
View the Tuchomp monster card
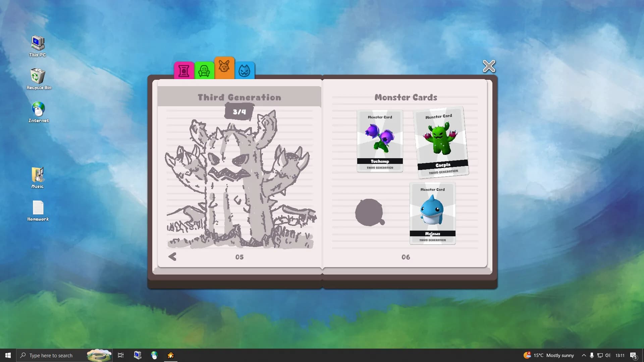[x=380, y=141]
